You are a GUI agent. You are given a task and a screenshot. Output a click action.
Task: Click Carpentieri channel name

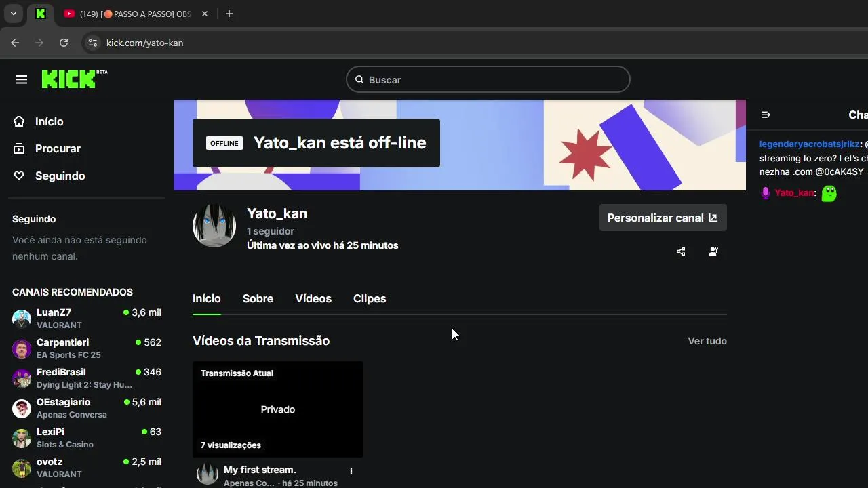pos(62,342)
